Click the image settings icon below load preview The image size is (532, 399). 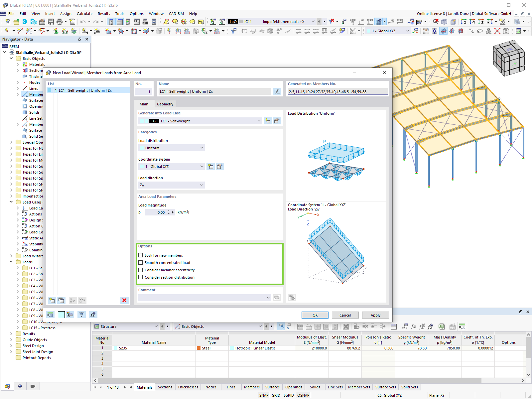click(292, 297)
